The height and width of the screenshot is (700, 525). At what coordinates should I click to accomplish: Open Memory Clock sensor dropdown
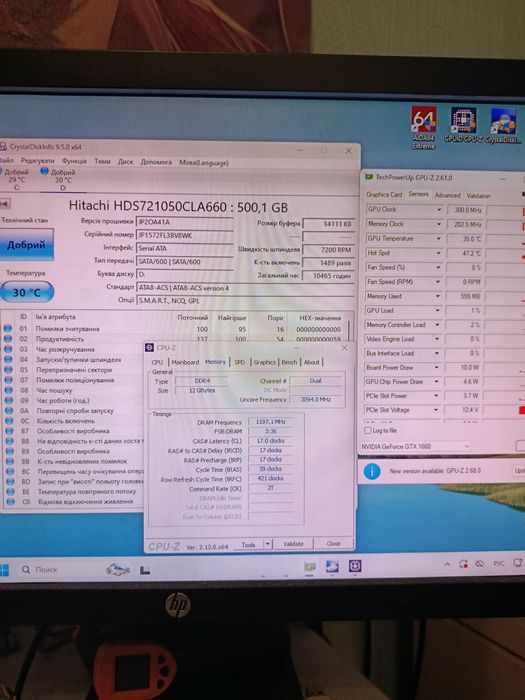pyautogui.click(x=439, y=224)
